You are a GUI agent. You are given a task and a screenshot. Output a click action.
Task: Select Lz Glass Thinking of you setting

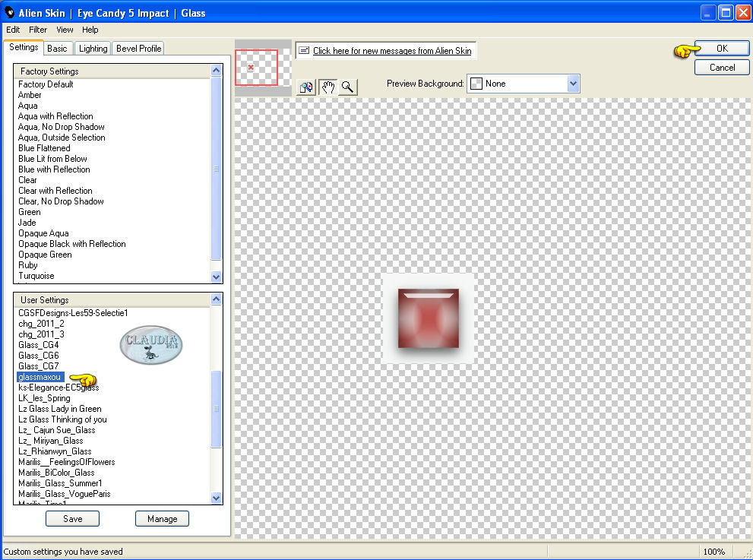[62, 419]
